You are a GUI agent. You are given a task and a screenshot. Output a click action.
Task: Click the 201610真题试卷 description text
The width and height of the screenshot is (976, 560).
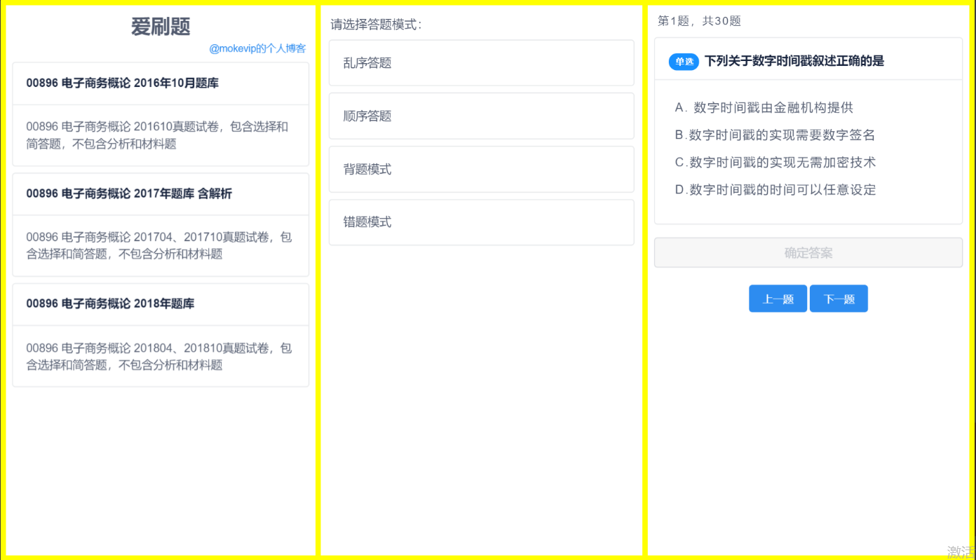158,135
